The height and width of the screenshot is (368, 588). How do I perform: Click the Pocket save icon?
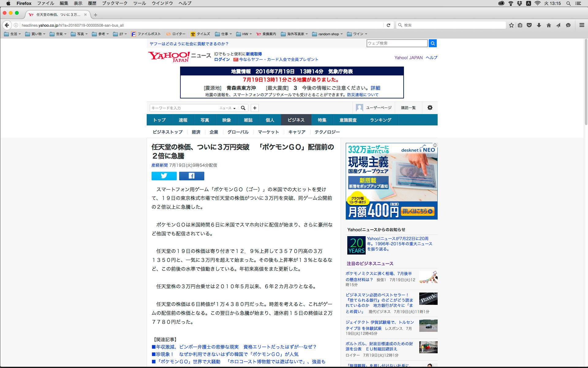[x=529, y=25]
